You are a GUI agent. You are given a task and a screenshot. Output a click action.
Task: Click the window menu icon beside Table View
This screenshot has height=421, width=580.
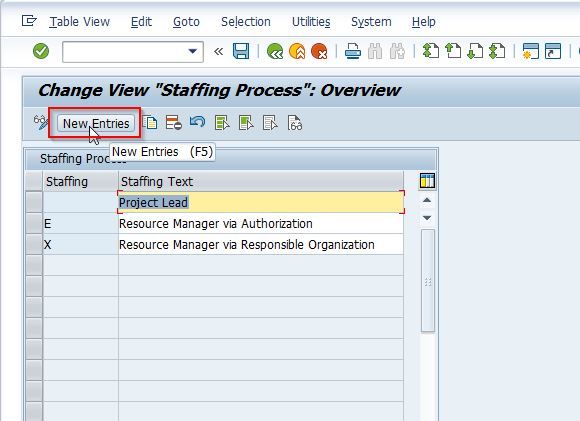29,21
